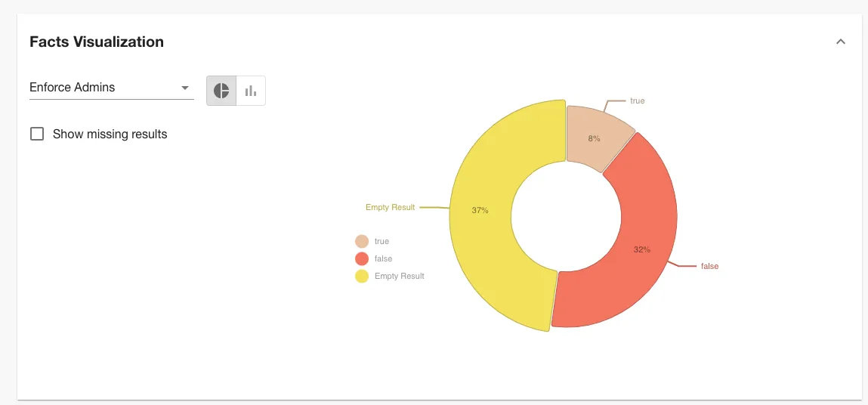Toggle the 'true' series via legend text

(x=381, y=241)
